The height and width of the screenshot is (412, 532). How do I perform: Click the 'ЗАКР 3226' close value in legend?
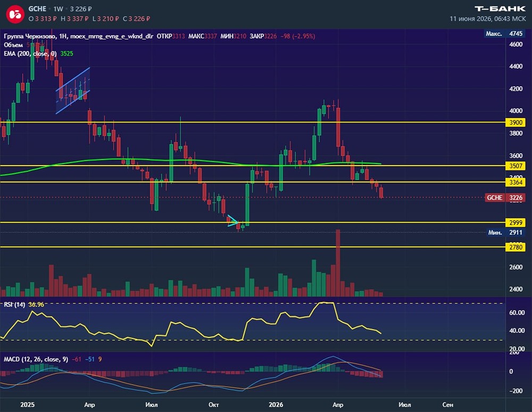(x=263, y=36)
